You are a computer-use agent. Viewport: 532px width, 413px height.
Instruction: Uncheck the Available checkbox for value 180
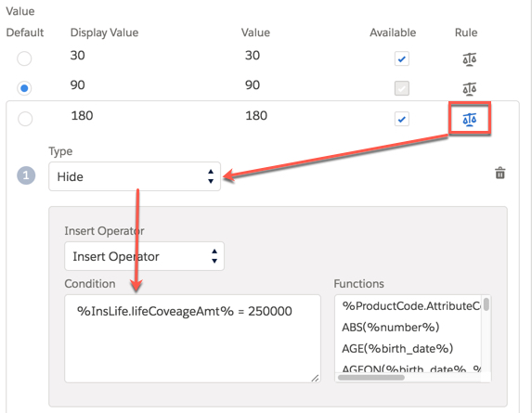coord(402,119)
